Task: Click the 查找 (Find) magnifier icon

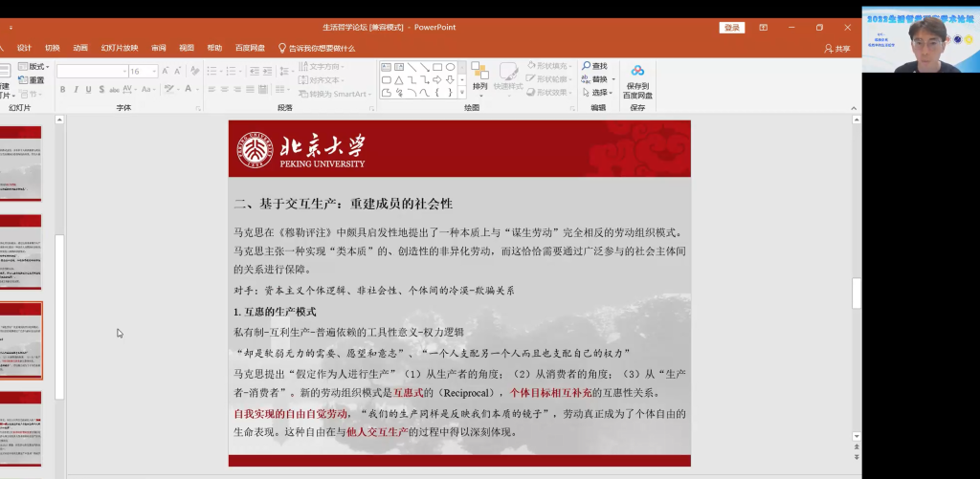Action: pos(585,66)
